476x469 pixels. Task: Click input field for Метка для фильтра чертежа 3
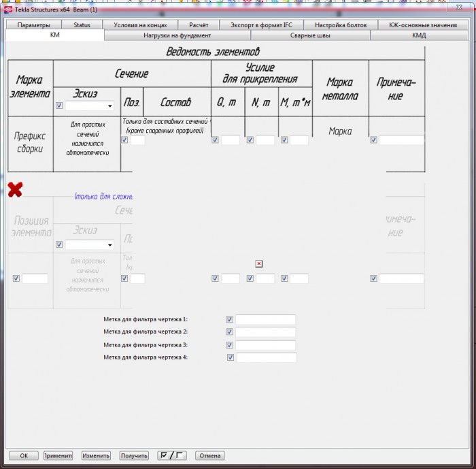click(265, 345)
